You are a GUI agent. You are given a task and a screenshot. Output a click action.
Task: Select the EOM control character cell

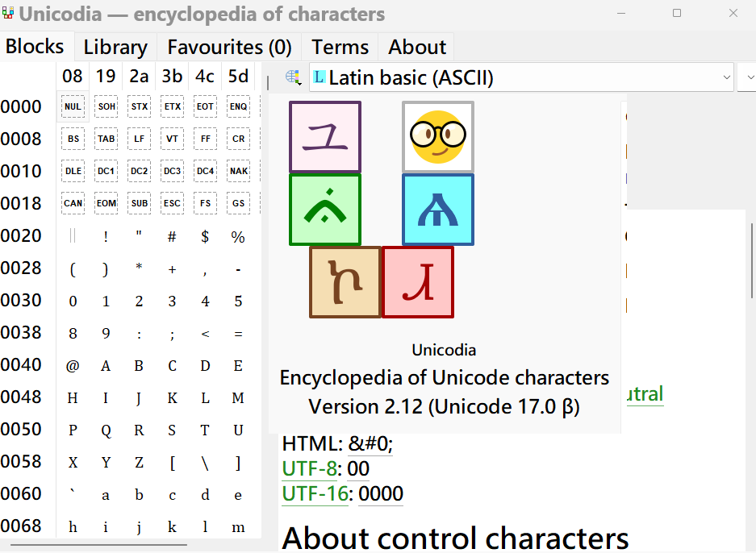[106, 203]
